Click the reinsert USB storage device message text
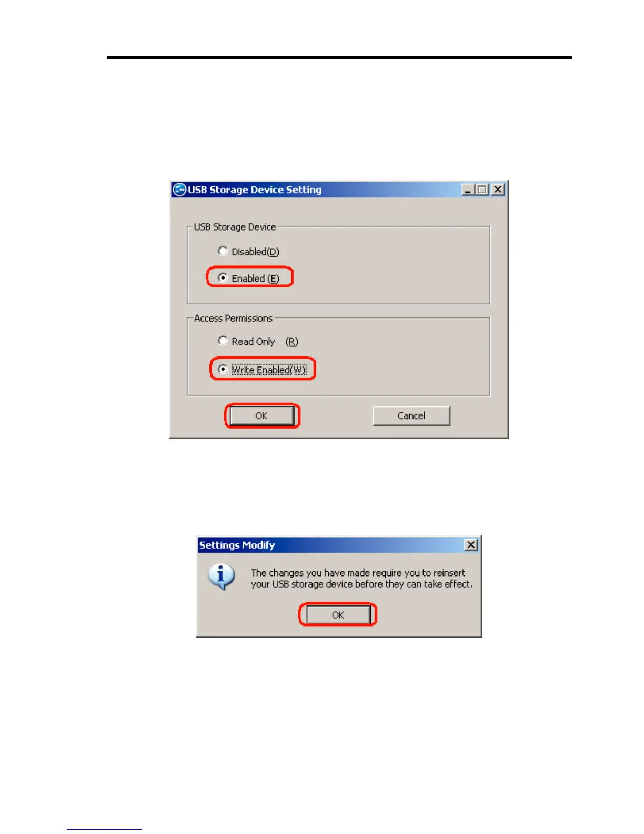The height and width of the screenshot is (834, 644). (361, 578)
